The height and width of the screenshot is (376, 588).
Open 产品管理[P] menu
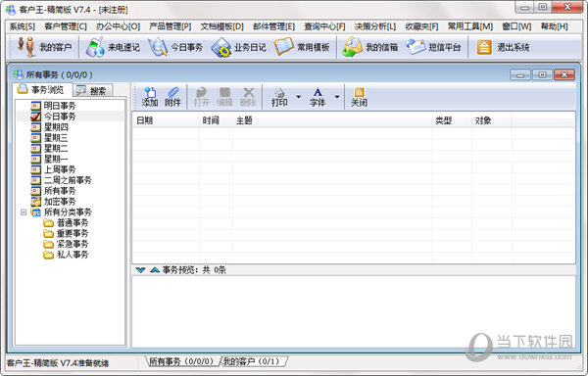171,26
